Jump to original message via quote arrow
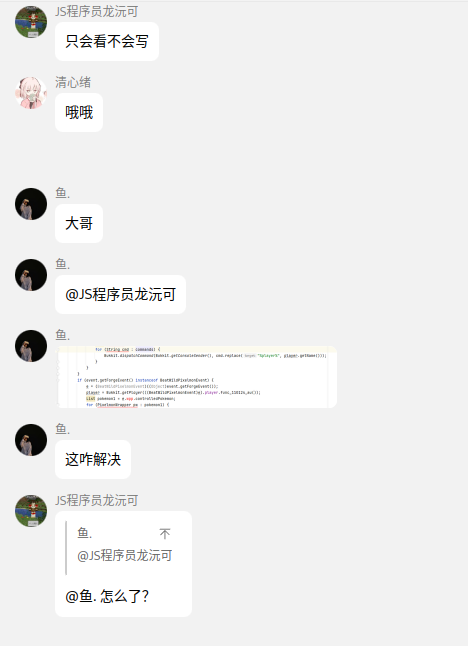Screen dimensions: 468x646 click(165, 534)
